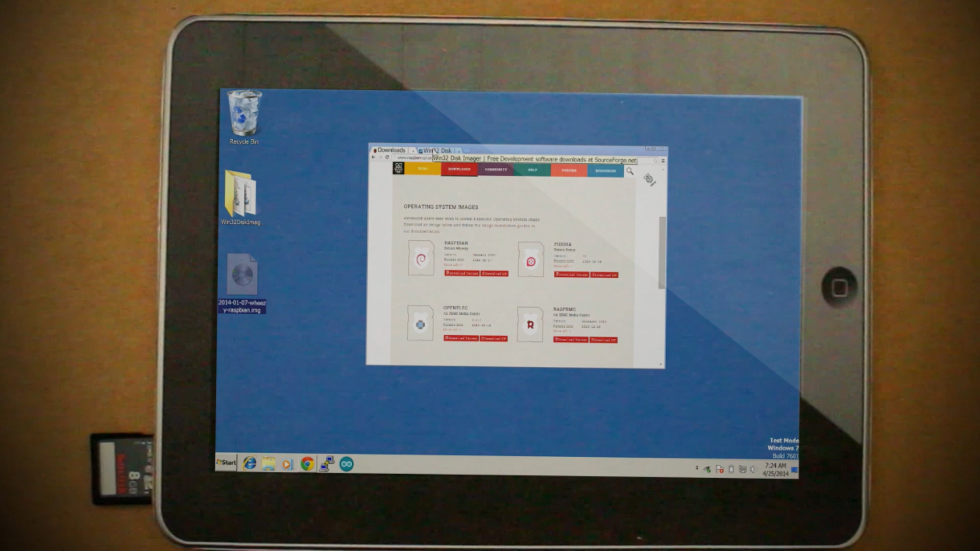Open Windows Explorer from the taskbar
The width and height of the screenshot is (980, 551).
click(268, 464)
